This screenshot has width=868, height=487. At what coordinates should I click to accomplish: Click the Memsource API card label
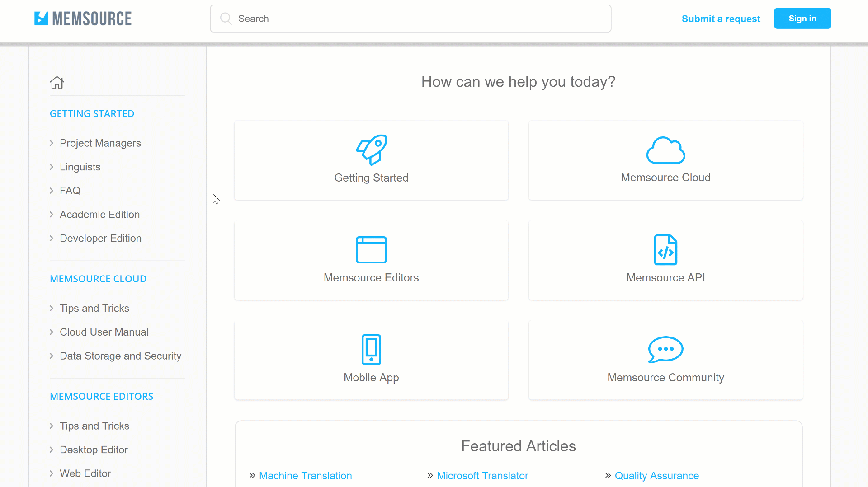coord(665,278)
